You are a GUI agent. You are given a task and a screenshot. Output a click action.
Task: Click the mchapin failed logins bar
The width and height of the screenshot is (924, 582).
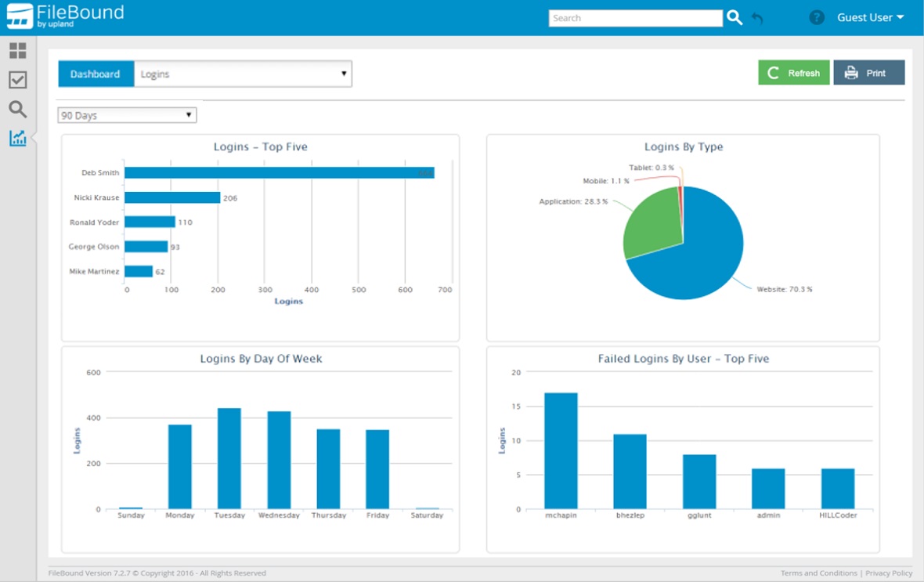(x=561, y=450)
